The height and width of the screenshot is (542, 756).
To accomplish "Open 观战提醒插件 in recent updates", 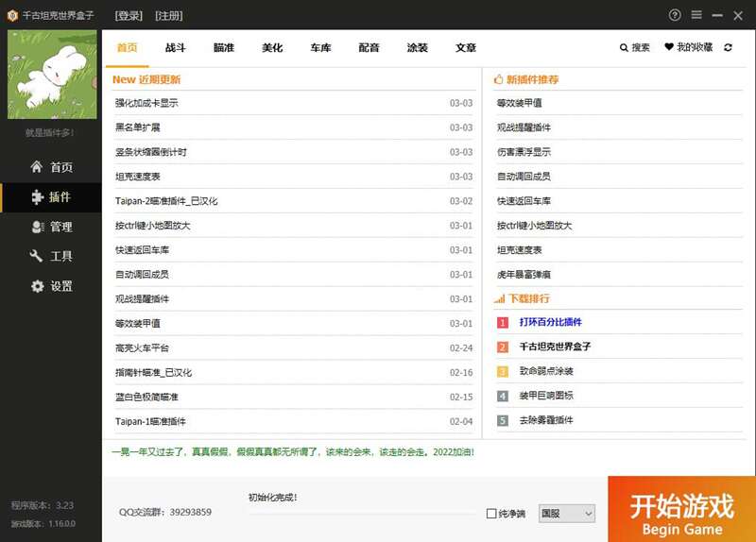I will 142,299.
